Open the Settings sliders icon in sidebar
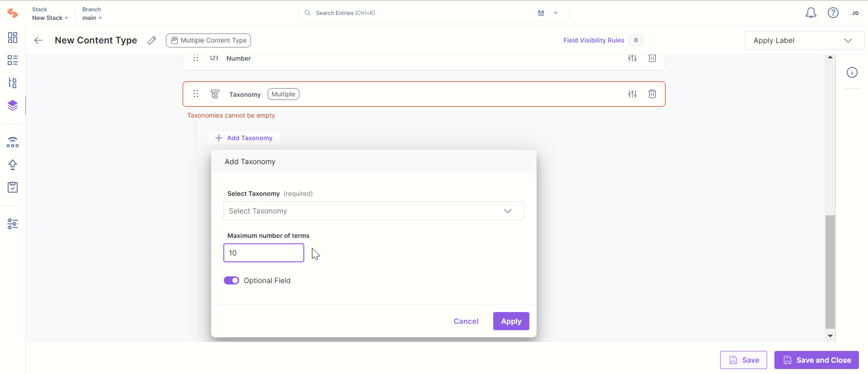The width and height of the screenshot is (868, 374). point(12,224)
